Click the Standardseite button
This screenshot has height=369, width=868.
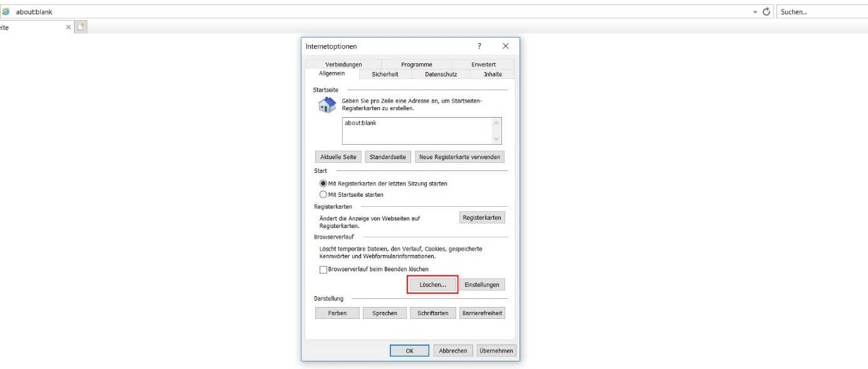[388, 157]
